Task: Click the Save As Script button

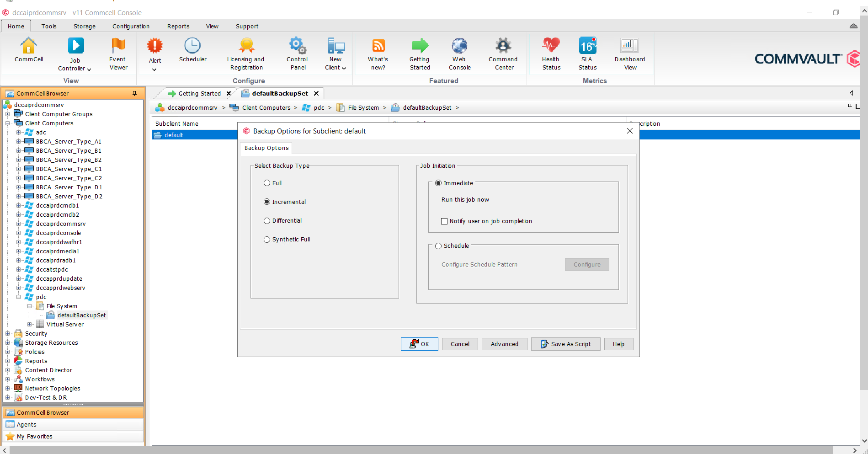Action: [565, 344]
